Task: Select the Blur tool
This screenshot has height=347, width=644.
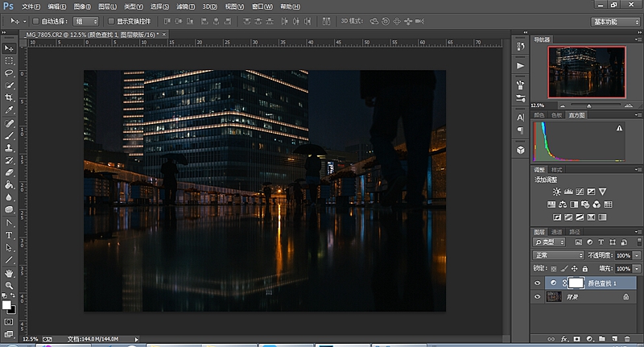Action: (9, 197)
